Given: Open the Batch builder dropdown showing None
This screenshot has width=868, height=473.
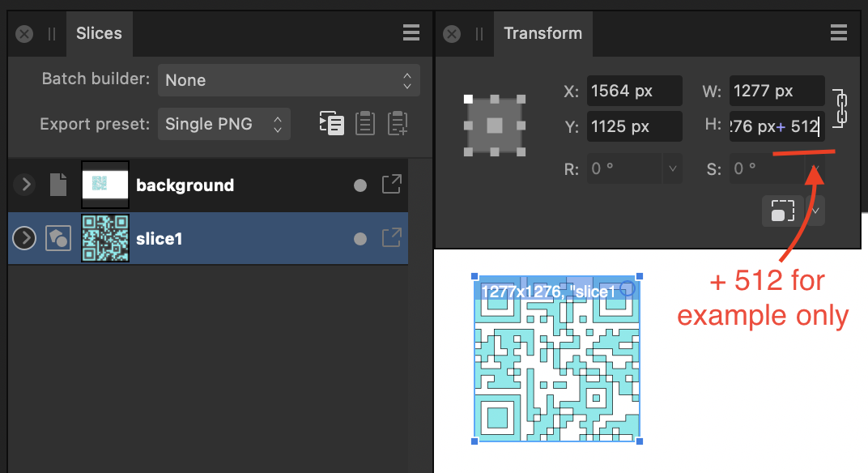Looking at the screenshot, I should (289, 79).
